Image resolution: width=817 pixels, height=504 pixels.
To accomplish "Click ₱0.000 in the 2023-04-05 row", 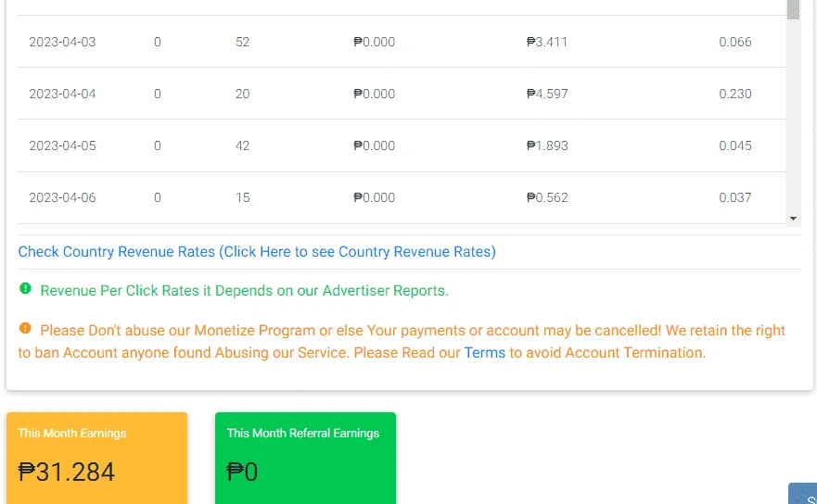I will click(374, 145).
